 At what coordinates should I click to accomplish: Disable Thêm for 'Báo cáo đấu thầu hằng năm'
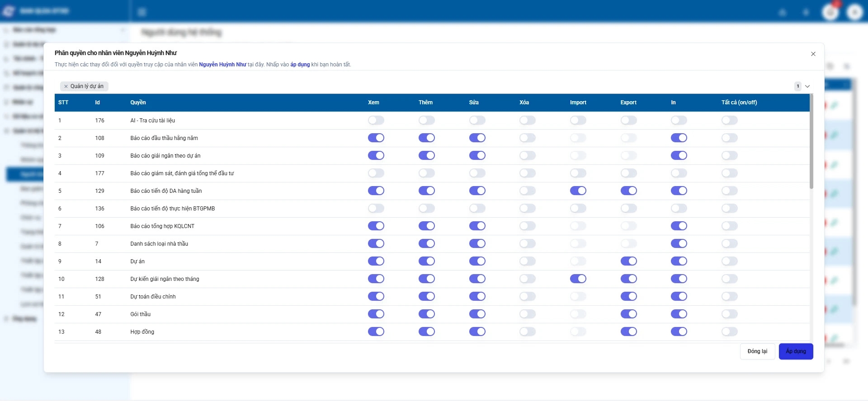point(426,138)
